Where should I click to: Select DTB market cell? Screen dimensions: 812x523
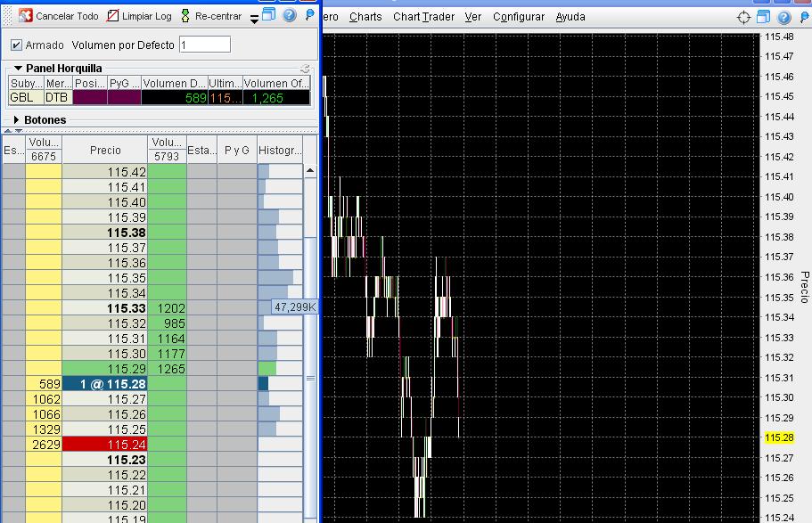(58, 97)
